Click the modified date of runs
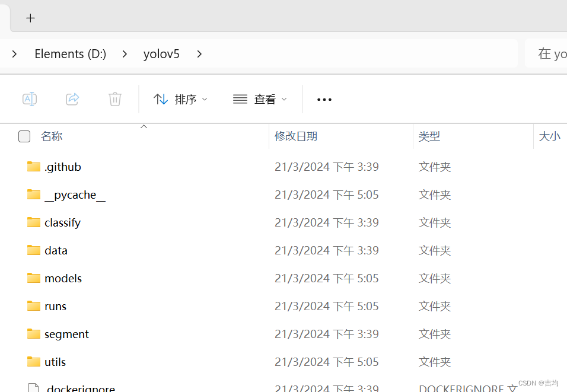This screenshot has height=392, width=567. (x=327, y=306)
